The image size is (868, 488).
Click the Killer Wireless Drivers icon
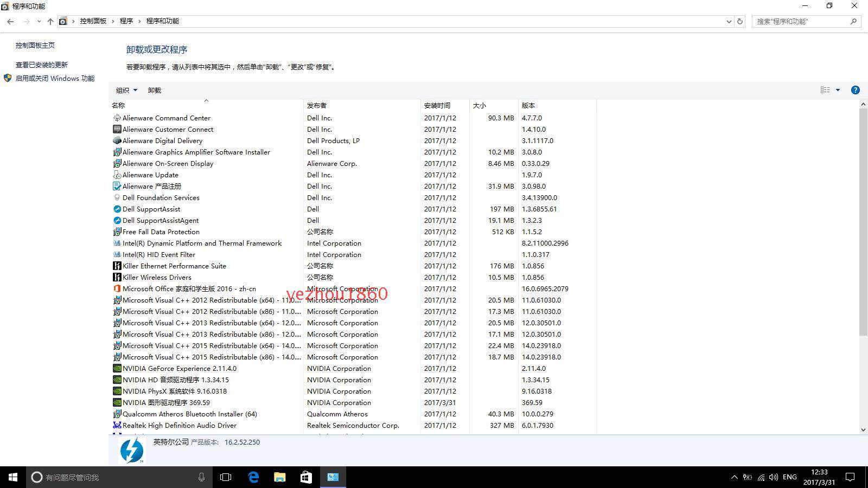[117, 277]
